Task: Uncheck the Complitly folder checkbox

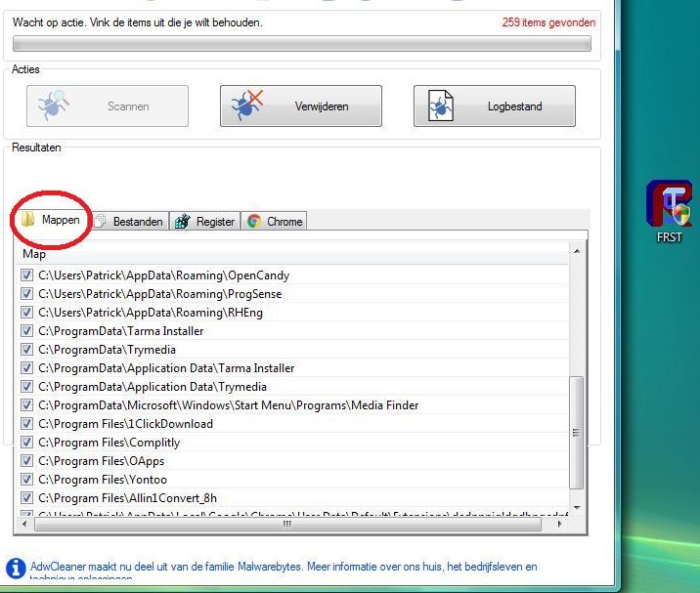Action: (x=26, y=442)
